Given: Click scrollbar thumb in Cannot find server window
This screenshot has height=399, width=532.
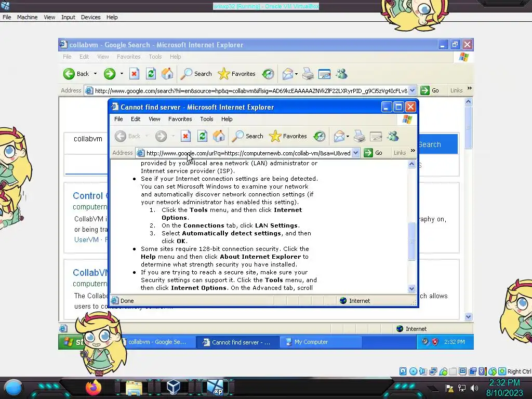Looking at the screenshot, I should [412, 241].
